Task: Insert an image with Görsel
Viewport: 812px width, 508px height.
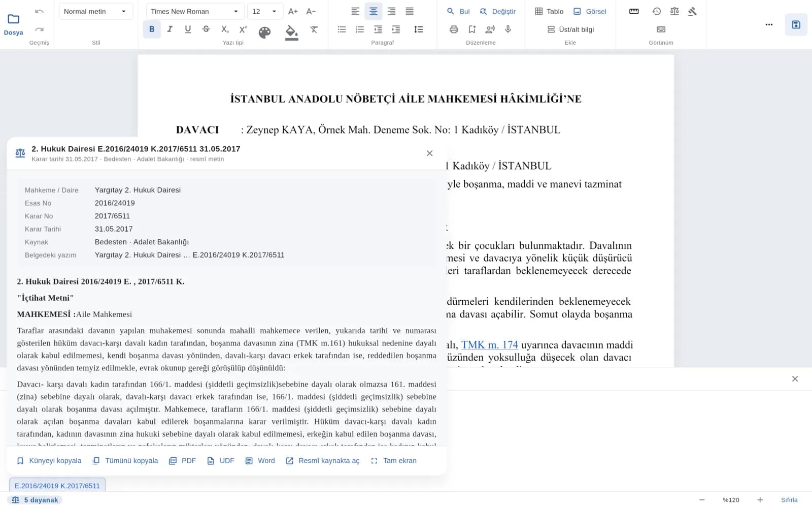Action: [590, 11]
